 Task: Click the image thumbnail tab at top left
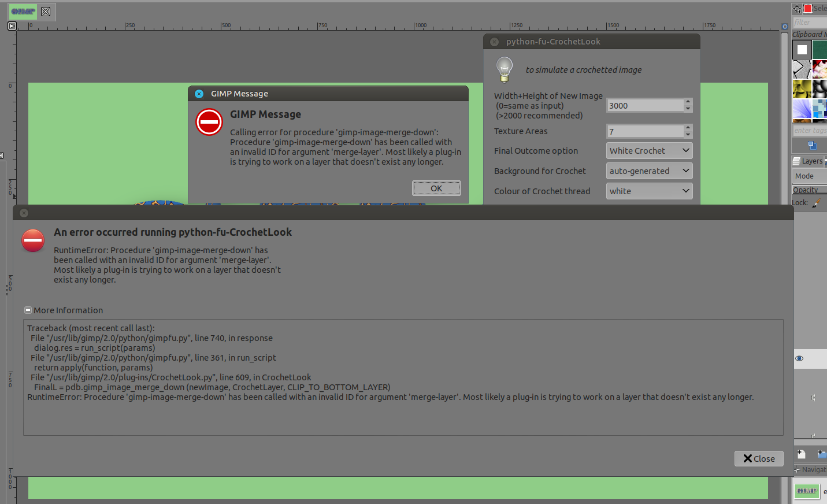[23, 11]
